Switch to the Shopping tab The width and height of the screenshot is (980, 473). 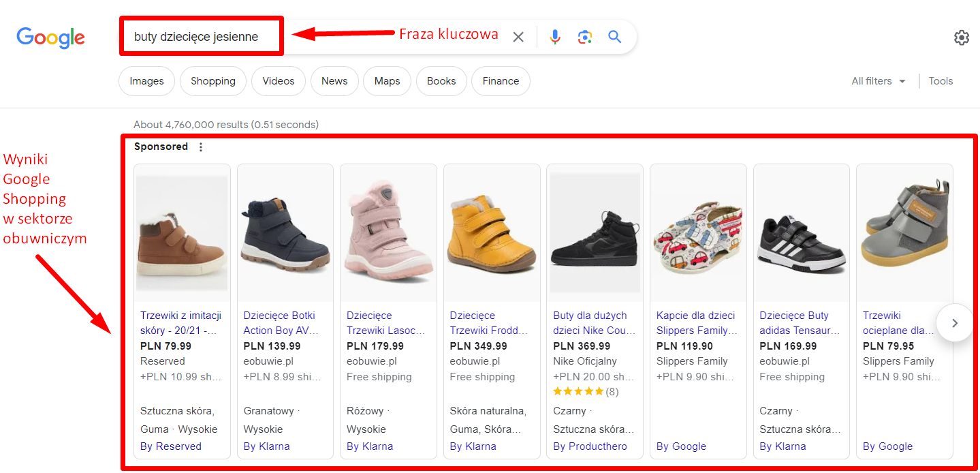212,81
